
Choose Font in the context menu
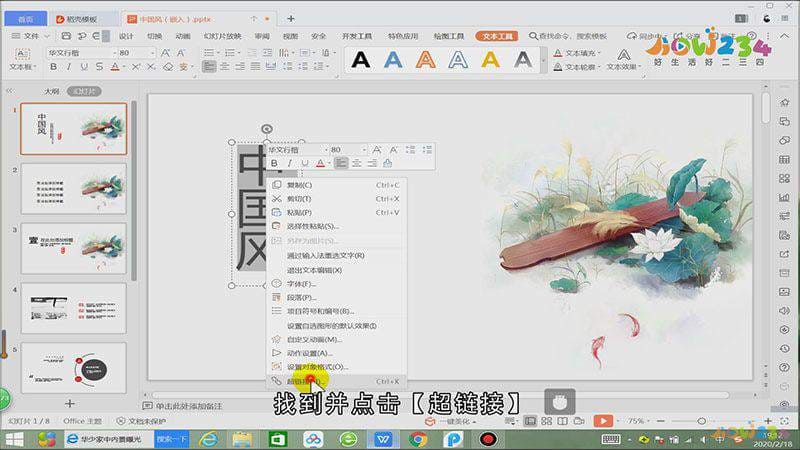337,284
